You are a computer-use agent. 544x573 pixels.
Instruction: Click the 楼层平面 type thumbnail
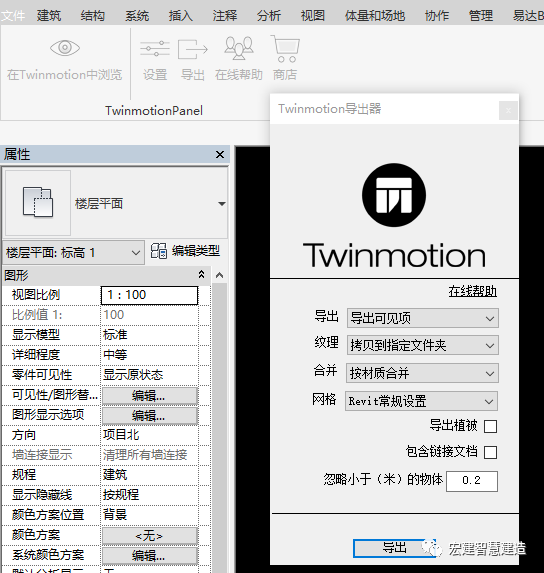(x=38, y=203)
